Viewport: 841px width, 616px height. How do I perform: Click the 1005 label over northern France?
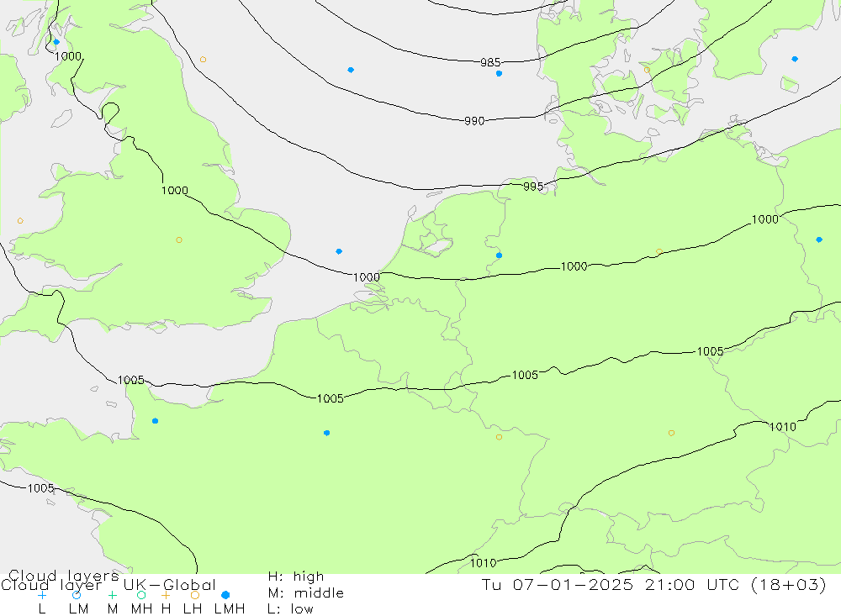tap(331, 398)
